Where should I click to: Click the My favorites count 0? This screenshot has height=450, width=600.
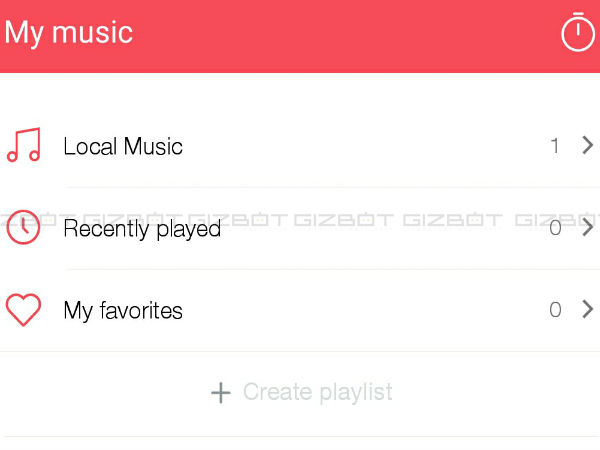555,310
